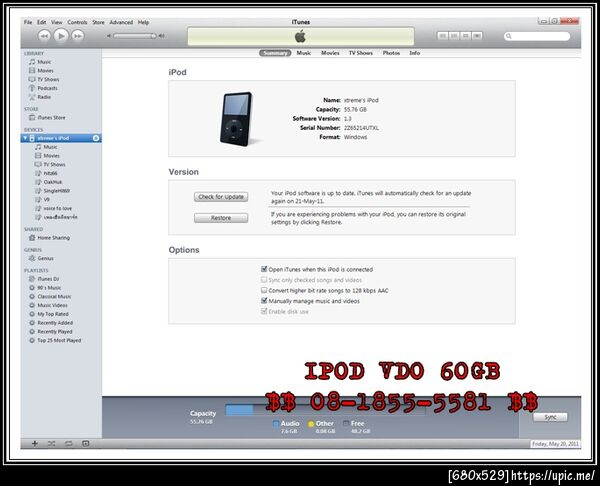The image size is (600, 486).
Task: Click the Next track button
Action: tap(78, 36)
